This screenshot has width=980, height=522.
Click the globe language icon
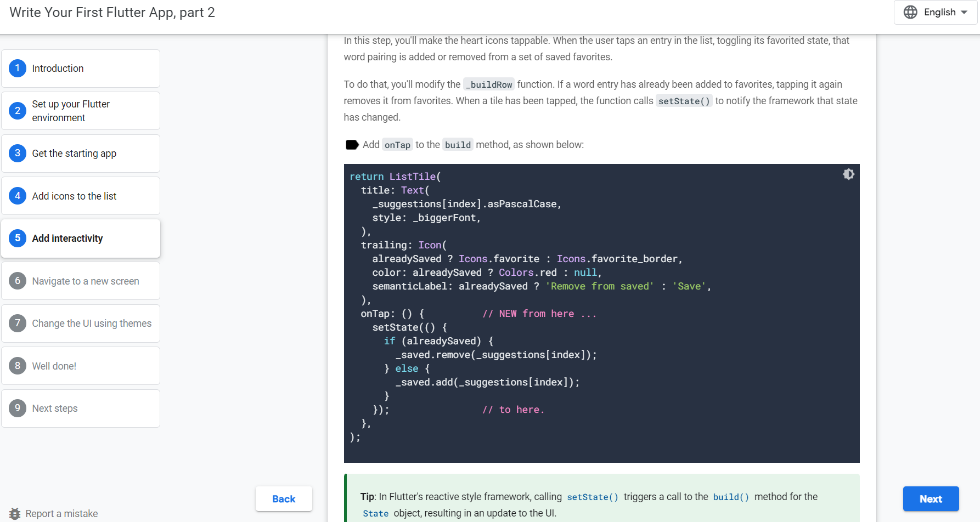pyautogui.click(x=910, y=12)
